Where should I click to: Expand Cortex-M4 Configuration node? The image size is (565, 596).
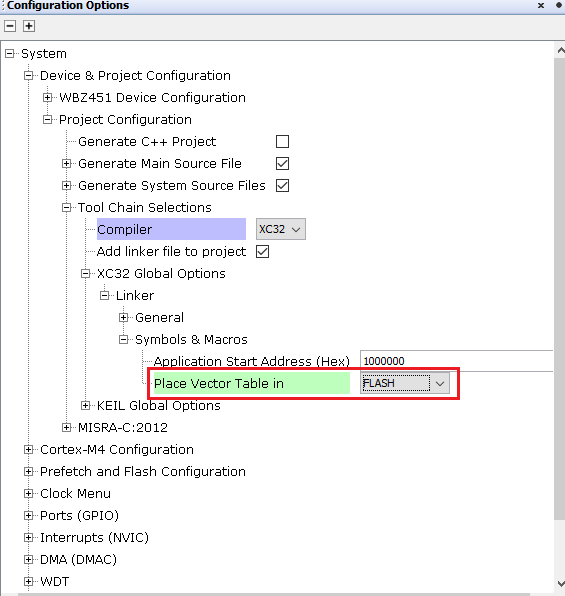tap(29, 450)
